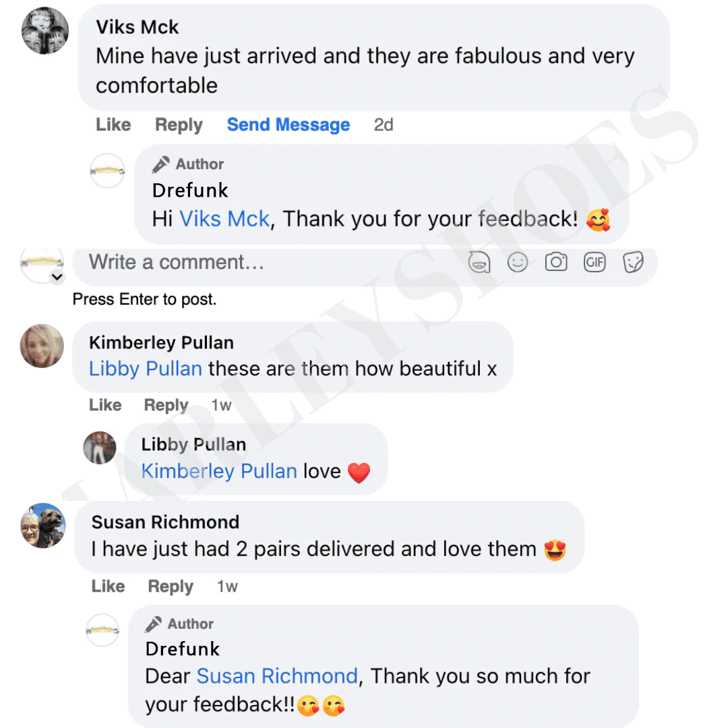Open the GIF picker

[595, 262]
